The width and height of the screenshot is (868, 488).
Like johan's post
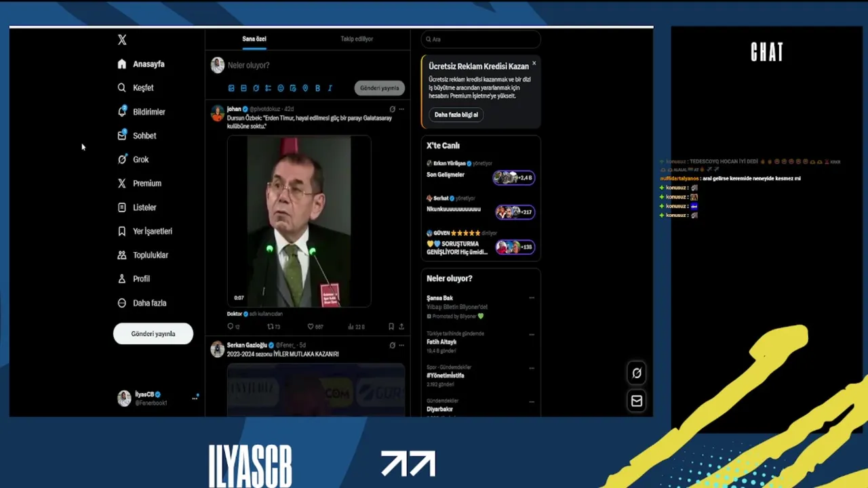tap(315, 327)
